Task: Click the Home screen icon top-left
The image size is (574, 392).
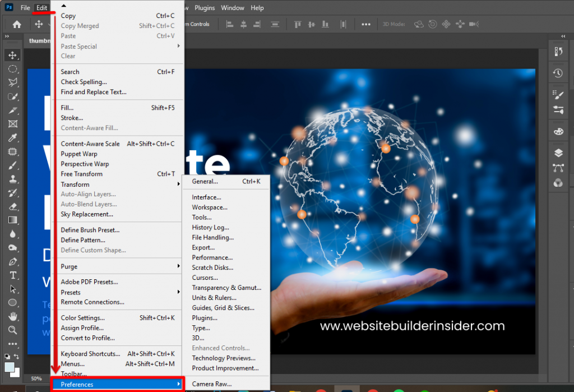Action: click(16, 24)
